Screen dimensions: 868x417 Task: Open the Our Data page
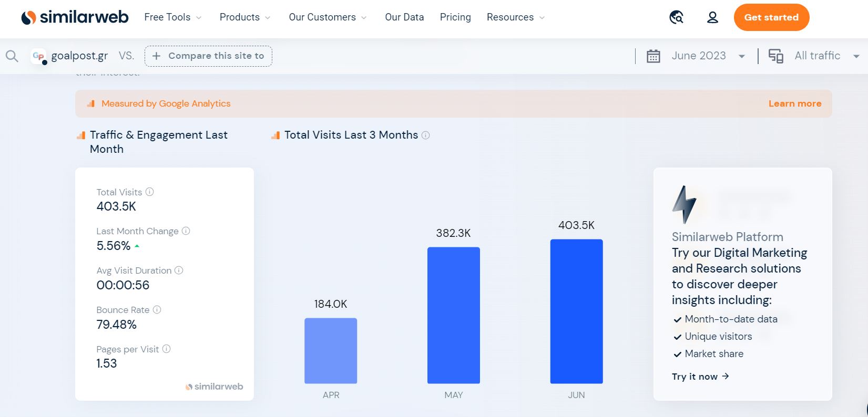(x=404, y=17)
